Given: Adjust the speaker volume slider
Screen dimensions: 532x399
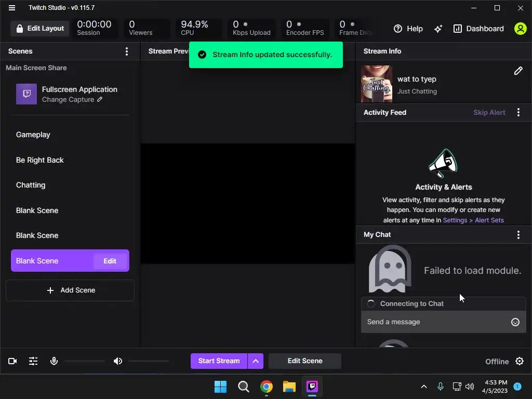Looking at the screenshot, I should tap(149, 361).
